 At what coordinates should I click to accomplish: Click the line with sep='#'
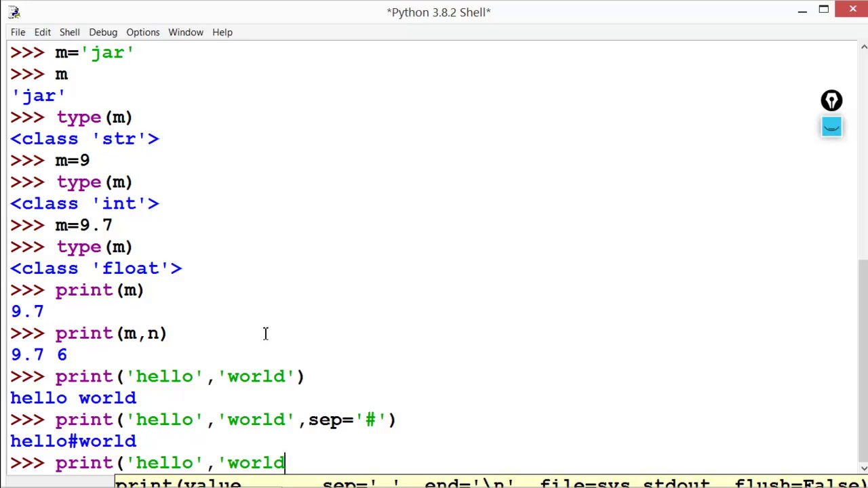203,420
